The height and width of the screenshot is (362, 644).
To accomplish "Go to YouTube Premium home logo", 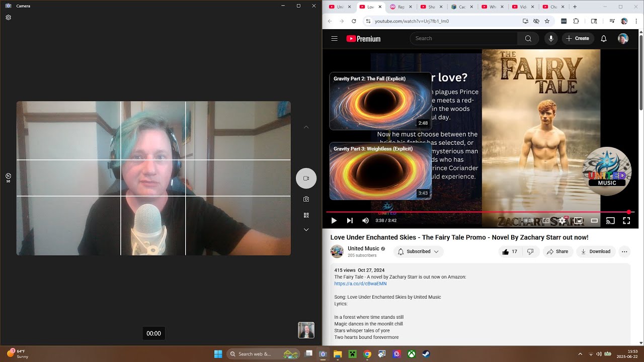I will 363,39.
